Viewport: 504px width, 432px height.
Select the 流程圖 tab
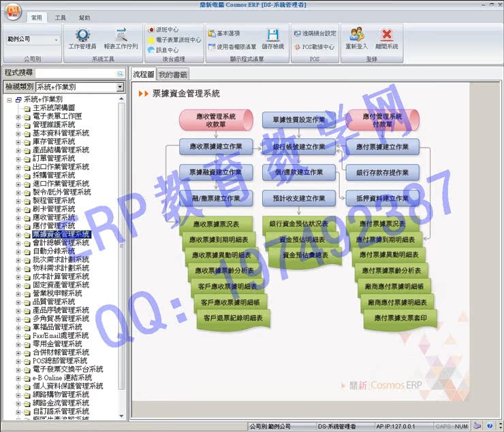click(x=143, y=74)
